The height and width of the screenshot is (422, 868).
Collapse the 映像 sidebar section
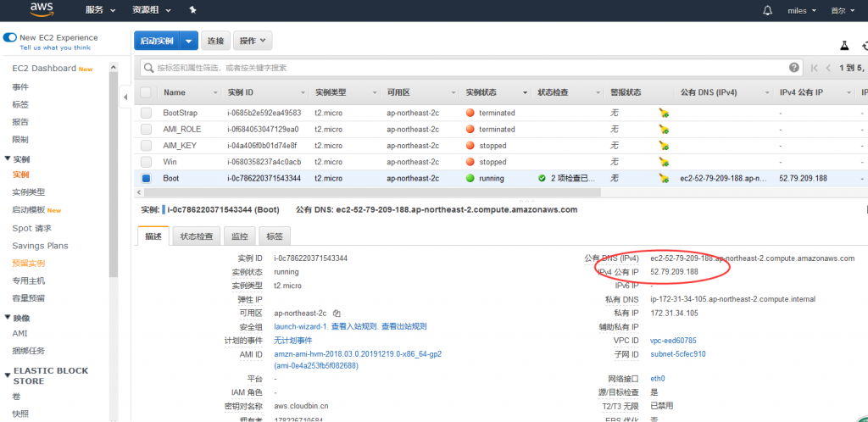[7, 318]
